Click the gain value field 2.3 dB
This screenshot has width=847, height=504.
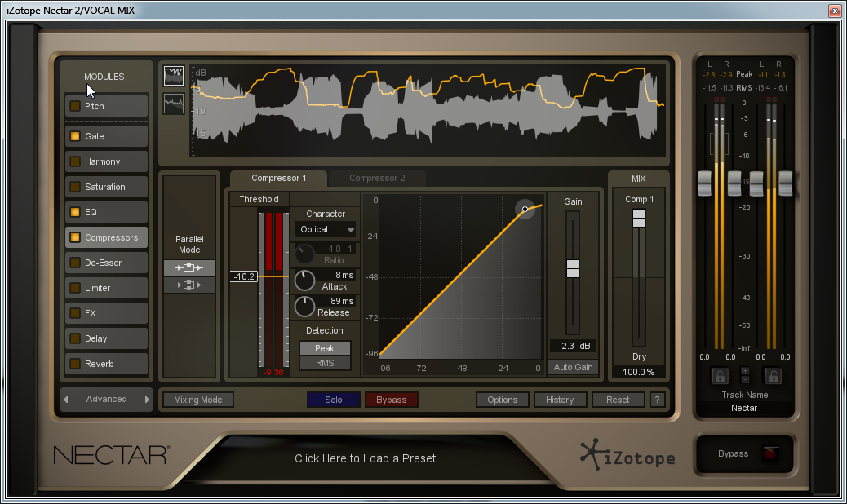pyautogui.click(x=573, y=346)
